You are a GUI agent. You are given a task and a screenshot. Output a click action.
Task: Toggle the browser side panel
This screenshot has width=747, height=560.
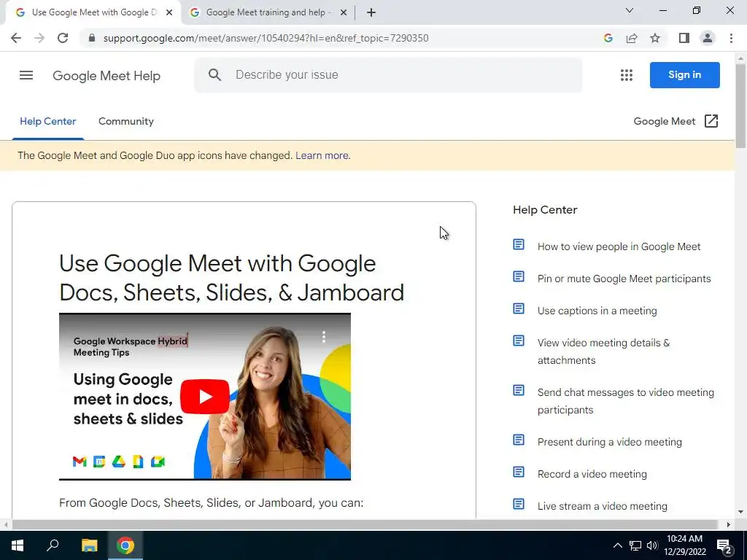click(684, 38)
